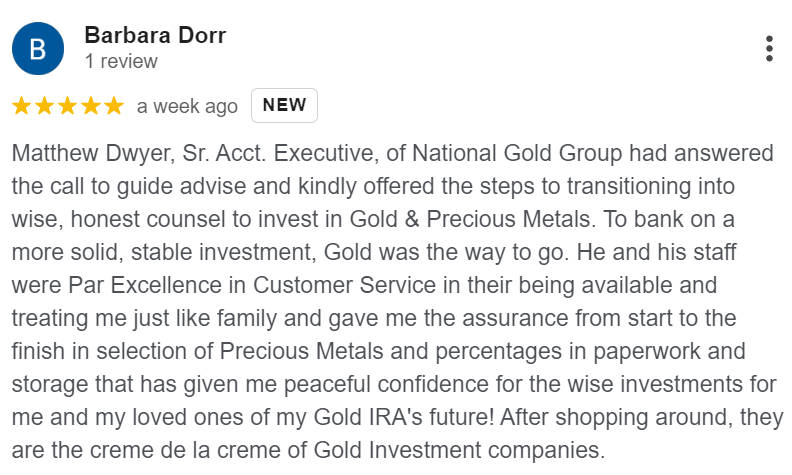Click the "1 review" count link
The width and height of the screenshot is (792, 475).
click(121, 61)
